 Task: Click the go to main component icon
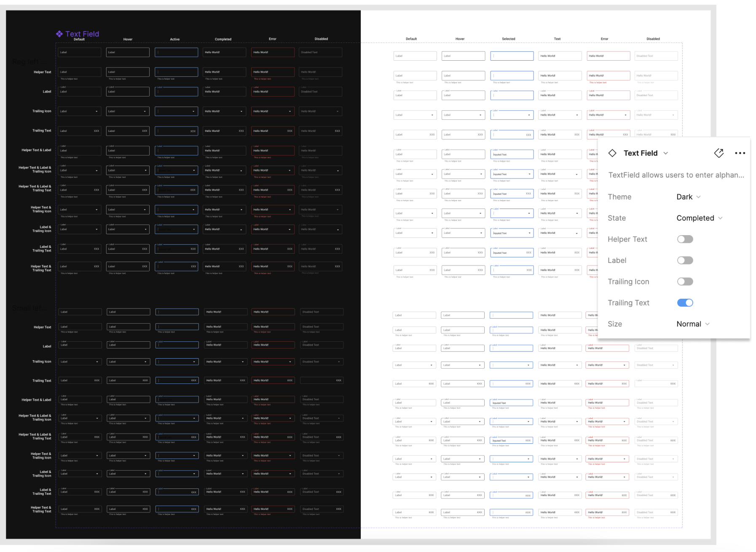719,153
